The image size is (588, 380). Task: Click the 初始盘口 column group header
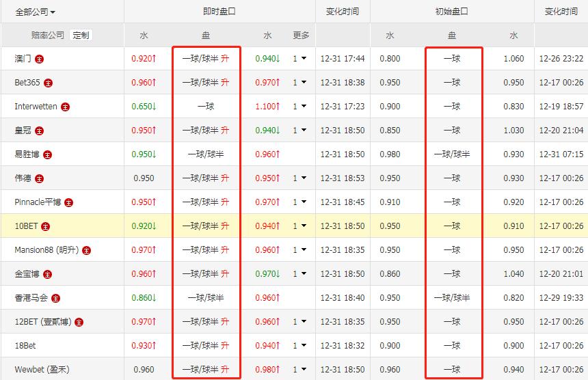click(452, 12)
